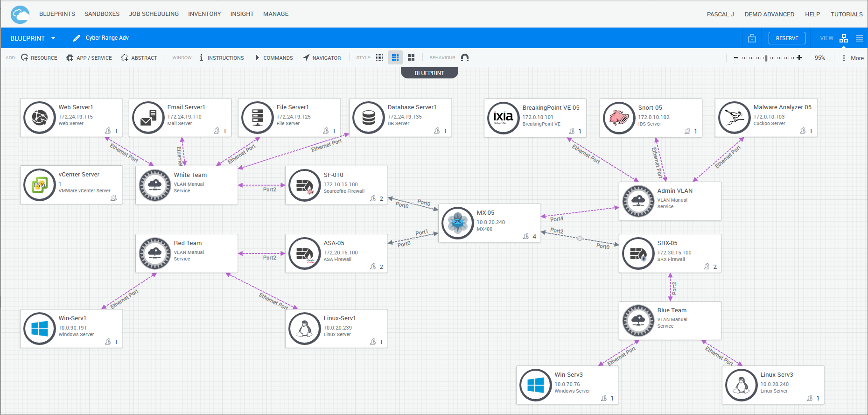Switch to list view icon

tap(859, 38)
